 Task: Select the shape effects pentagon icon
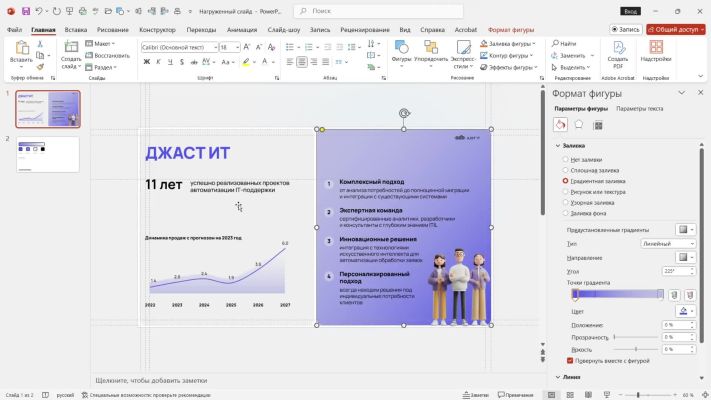coord(579,125)
